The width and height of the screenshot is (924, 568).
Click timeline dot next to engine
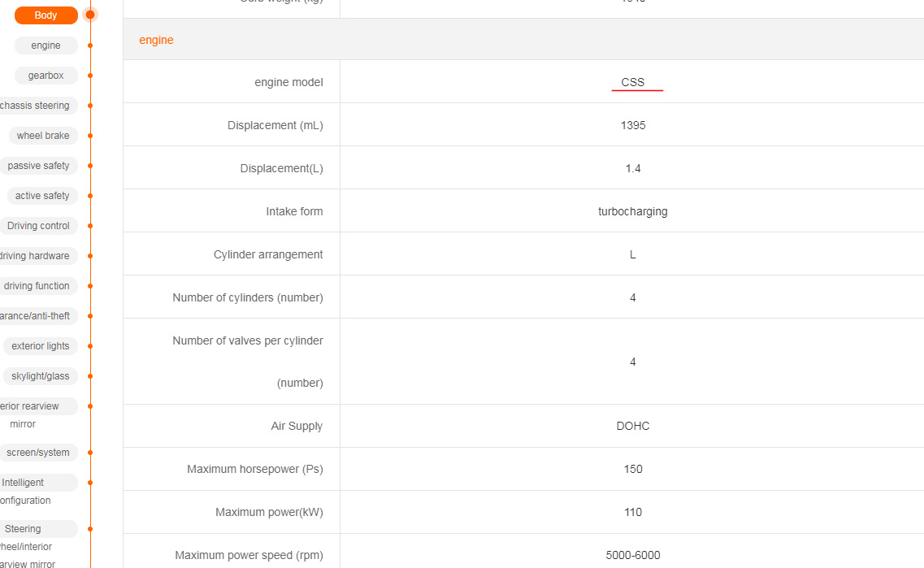[x=90, y=46]
